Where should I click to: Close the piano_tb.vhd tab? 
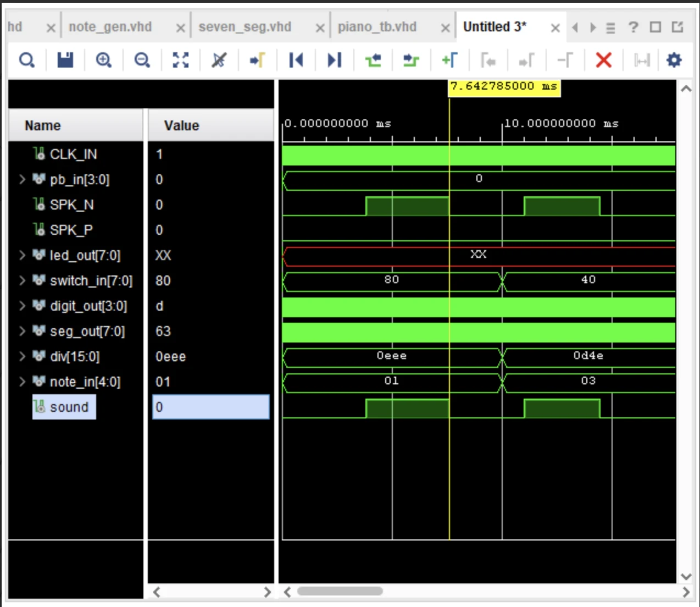[x=445, y=27]
